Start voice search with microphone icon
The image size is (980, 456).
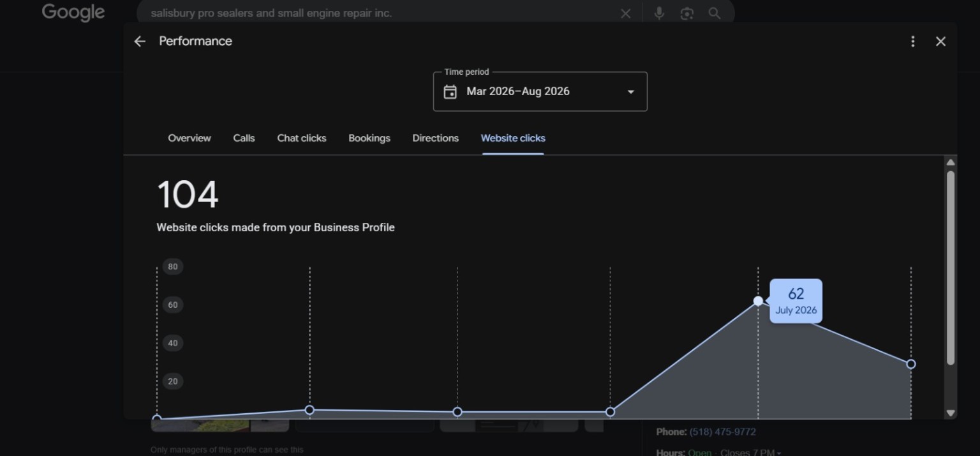pyautogui.click(x=659, y=13)
